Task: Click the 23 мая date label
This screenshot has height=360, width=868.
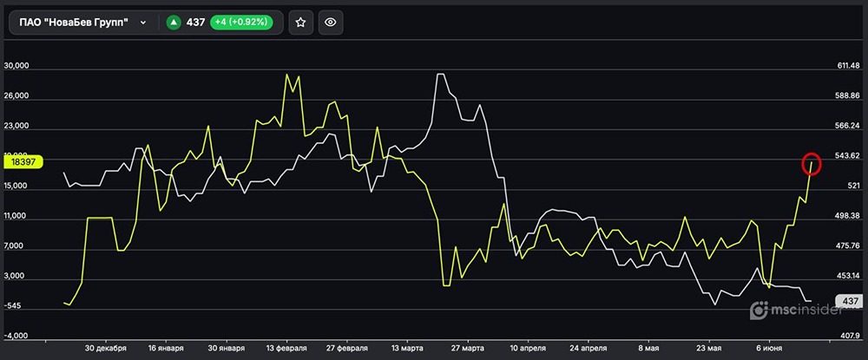Action: click(x=709, y=349)
